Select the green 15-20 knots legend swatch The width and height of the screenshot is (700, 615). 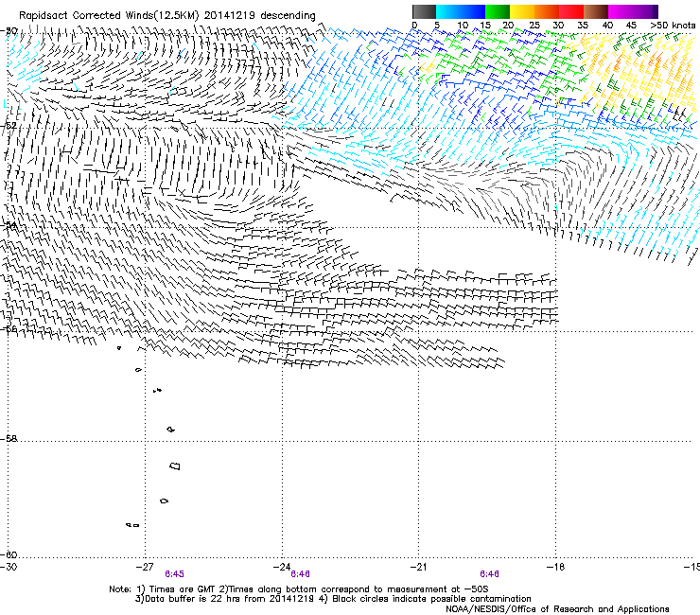pos(498,11)
